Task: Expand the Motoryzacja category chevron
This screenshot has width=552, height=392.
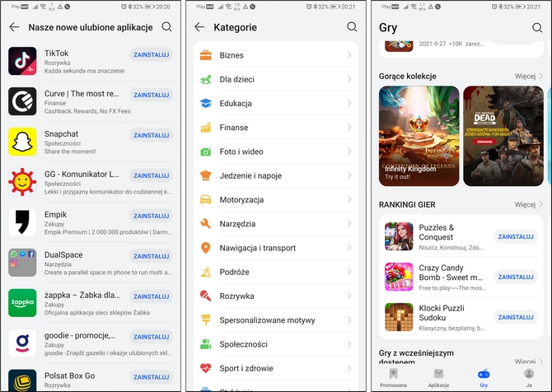Action: [349, 199]
